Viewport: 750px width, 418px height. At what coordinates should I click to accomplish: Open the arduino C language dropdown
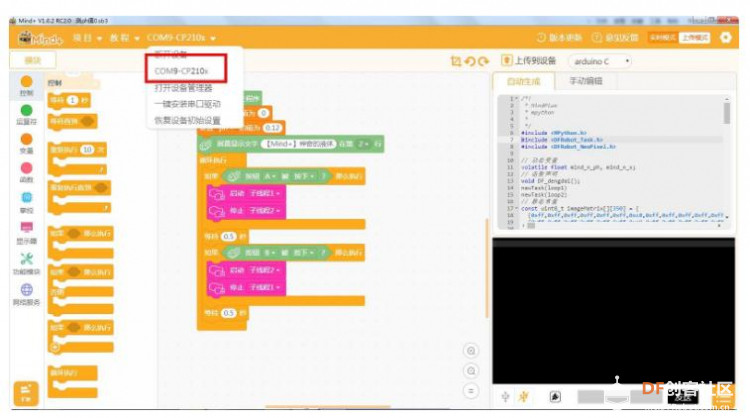click(x=601, y=61)
